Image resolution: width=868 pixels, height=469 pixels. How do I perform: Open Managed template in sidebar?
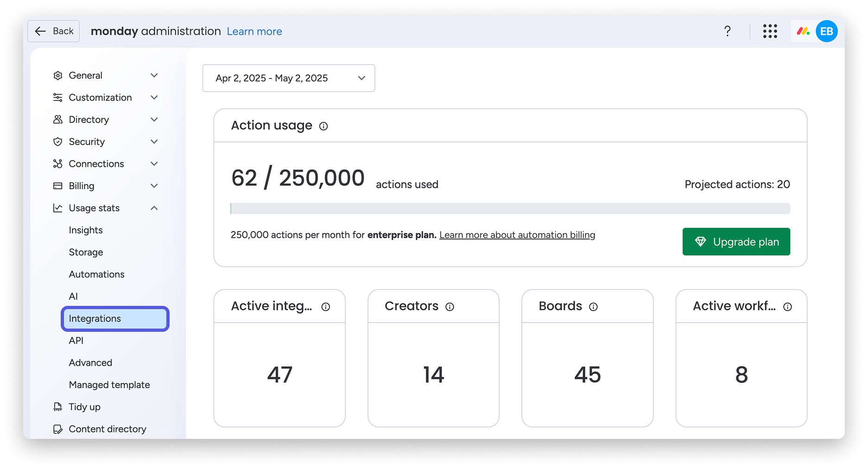[109, 385]
